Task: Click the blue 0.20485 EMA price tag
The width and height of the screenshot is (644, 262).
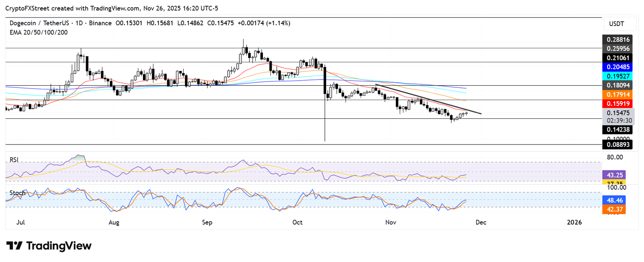Action: [x=616, y=67]
